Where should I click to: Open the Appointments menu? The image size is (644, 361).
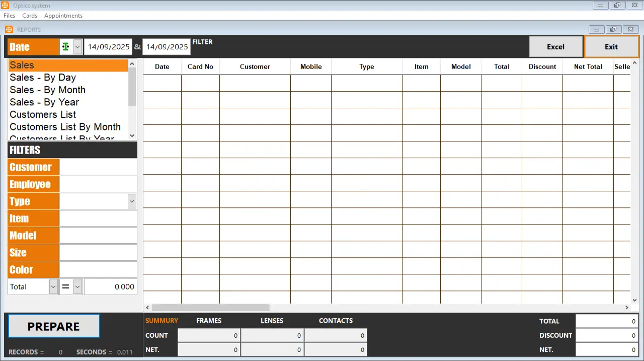pos(63,16)
